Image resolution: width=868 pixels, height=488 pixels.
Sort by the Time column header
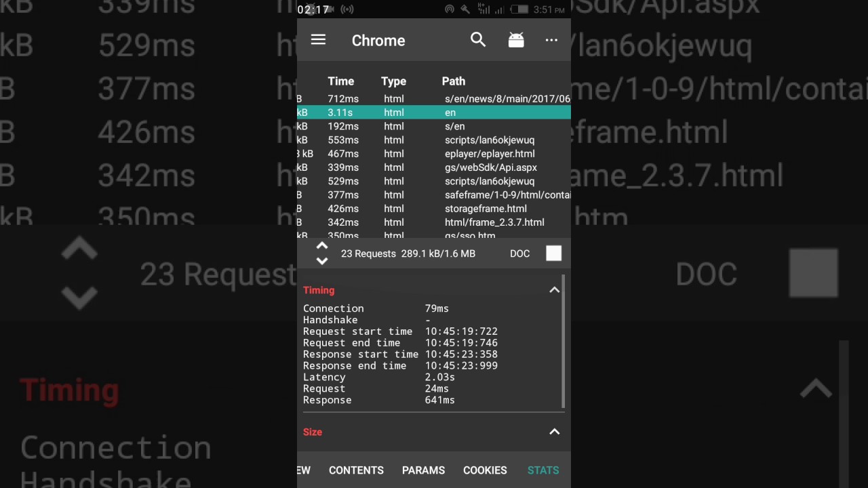point(340,81)
